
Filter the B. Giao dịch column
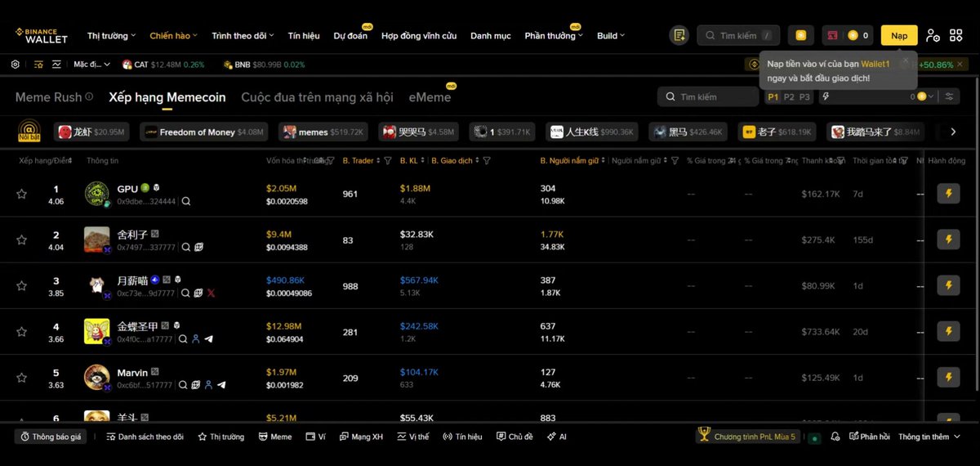(487, 161)
